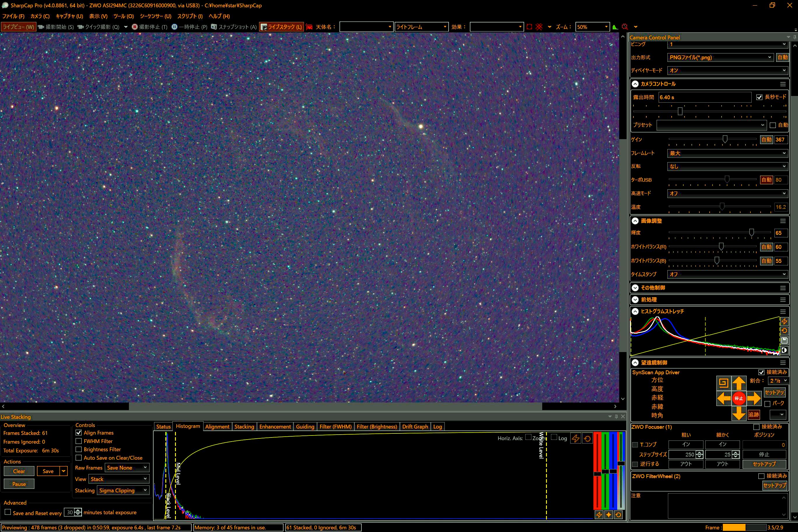Toggle the telescope Park checkbox
This screenshot has width=798, height=532.
point(767,404)
